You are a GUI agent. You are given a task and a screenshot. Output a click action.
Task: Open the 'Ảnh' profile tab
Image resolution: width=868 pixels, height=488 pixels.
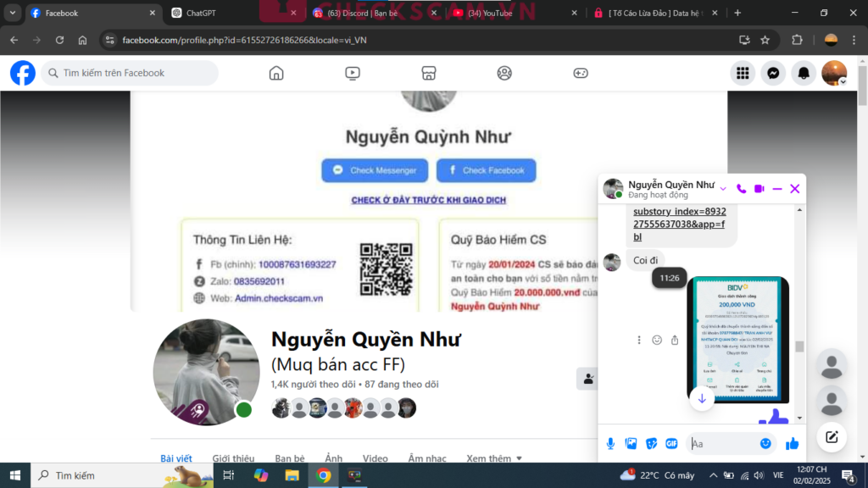[x=334, y=458]
